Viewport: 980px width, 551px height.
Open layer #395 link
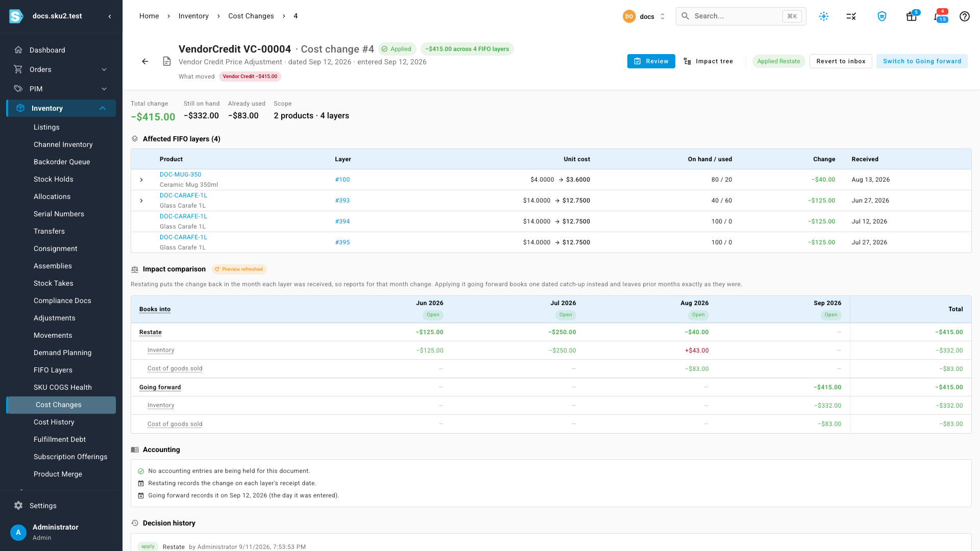click(342, 242)
